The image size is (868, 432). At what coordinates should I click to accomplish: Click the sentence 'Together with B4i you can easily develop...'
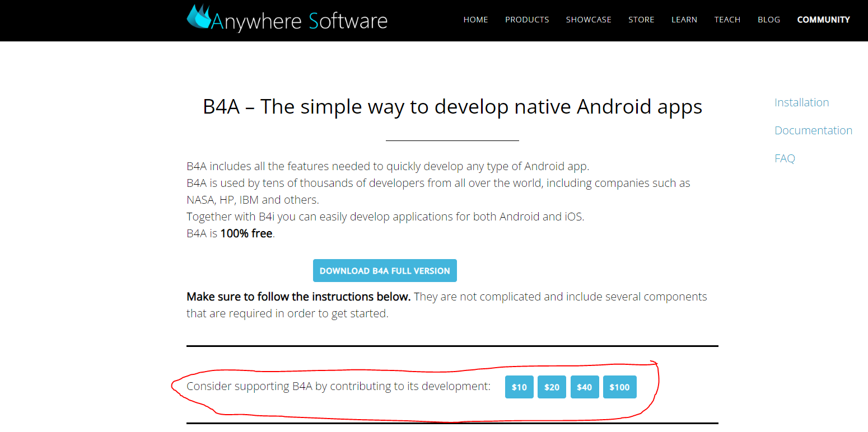385,217
